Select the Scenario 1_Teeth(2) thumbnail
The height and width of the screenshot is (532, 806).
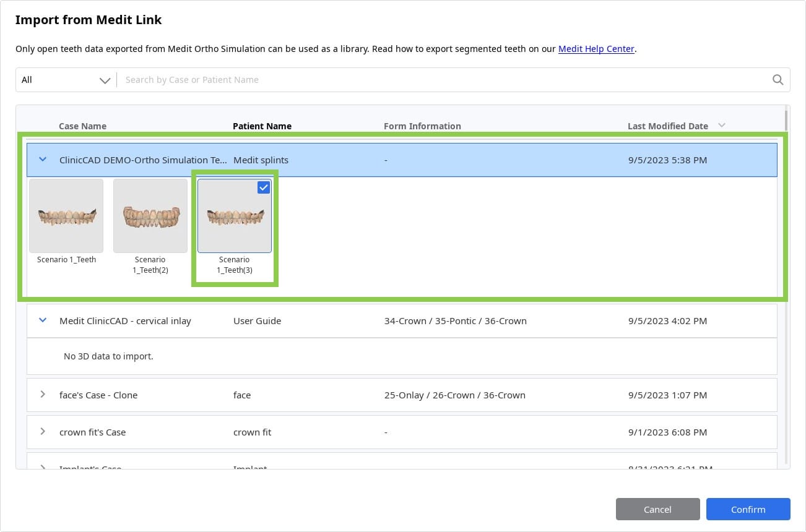pos(150,216)
